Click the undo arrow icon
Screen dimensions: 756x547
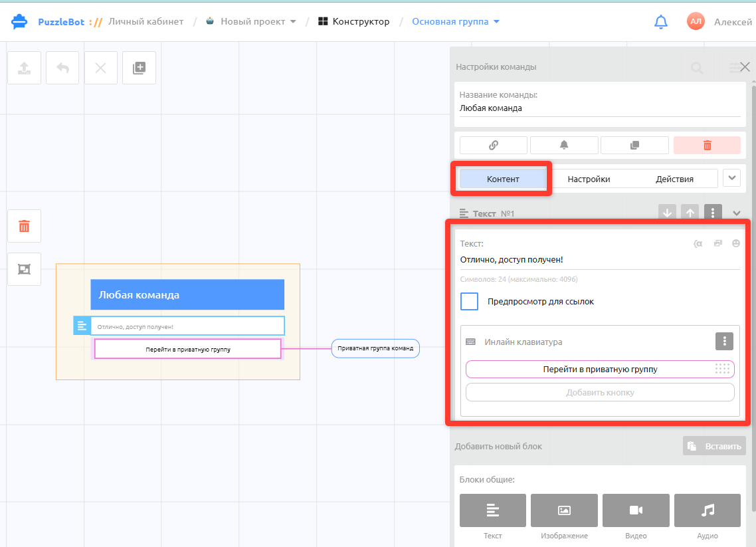[62, 68]
